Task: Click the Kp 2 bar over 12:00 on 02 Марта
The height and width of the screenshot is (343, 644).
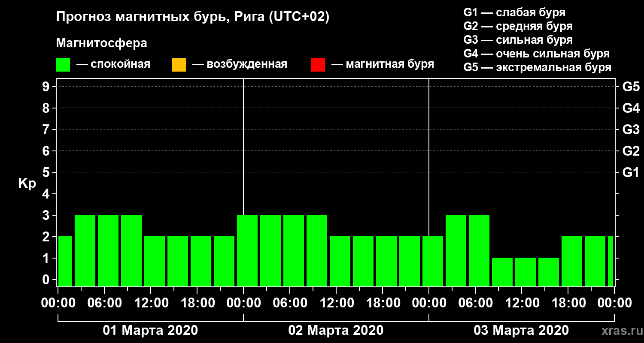Action: [340, 262]
